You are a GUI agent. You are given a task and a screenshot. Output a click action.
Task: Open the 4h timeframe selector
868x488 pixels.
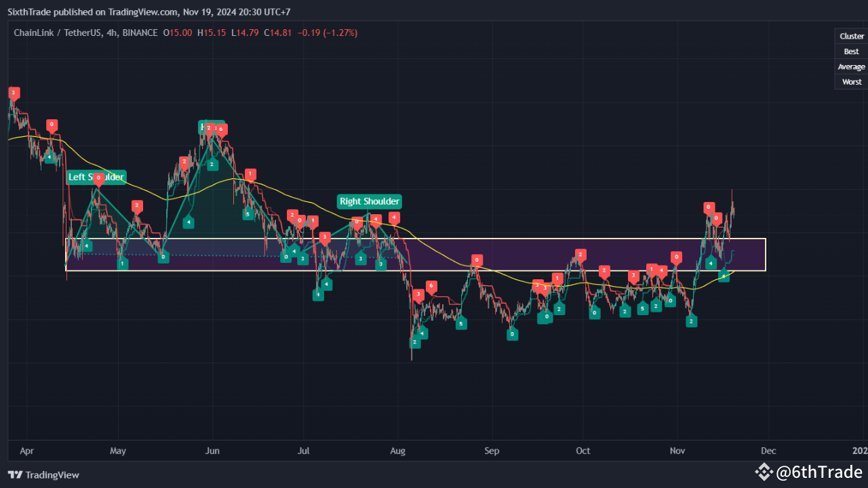(x=111, y=32)
